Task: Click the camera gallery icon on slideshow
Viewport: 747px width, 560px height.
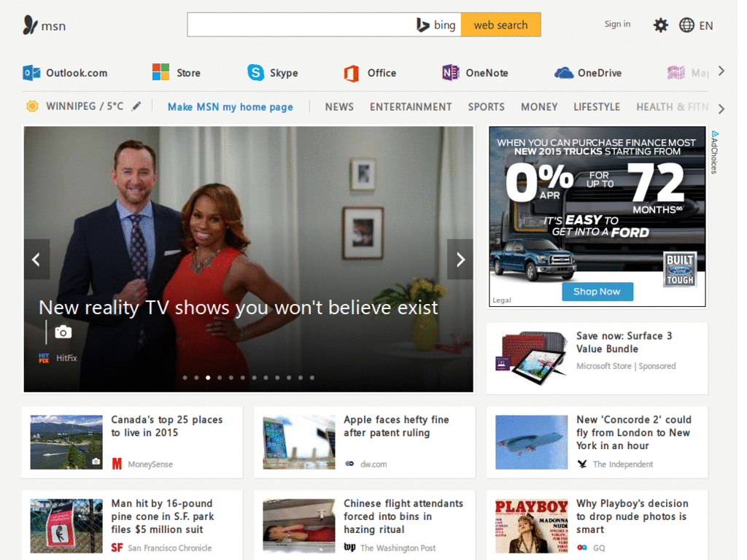Action: tap(63, 332)
